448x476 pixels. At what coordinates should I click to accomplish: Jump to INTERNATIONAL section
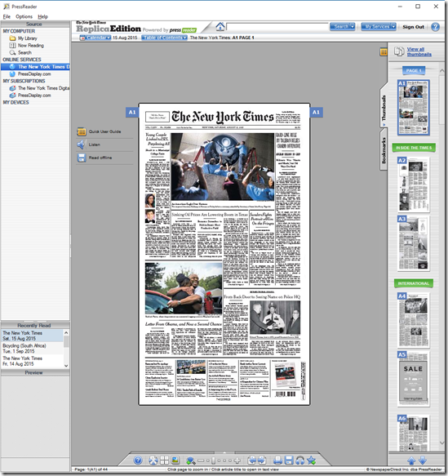click(414, 283)
